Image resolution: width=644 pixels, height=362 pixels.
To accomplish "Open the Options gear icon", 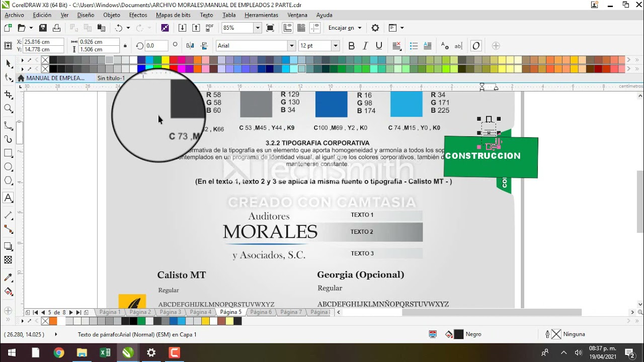I will (375, 28).
